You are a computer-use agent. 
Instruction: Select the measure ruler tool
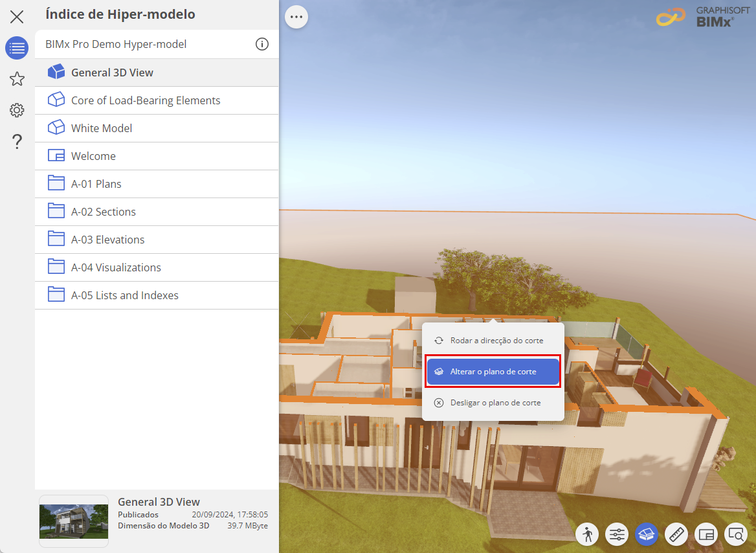(x=676, y=534)
